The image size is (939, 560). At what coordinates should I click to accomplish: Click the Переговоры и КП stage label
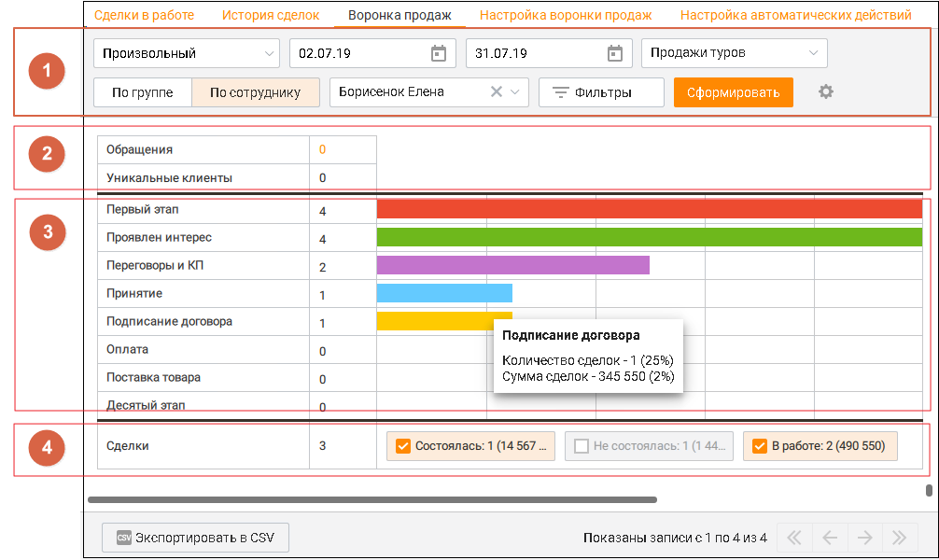[155, 265]
